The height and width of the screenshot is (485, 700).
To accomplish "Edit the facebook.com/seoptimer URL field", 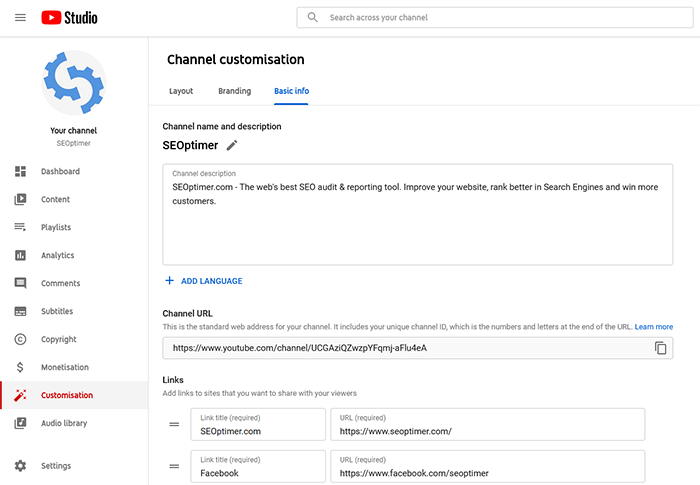I will click(488, 466).
